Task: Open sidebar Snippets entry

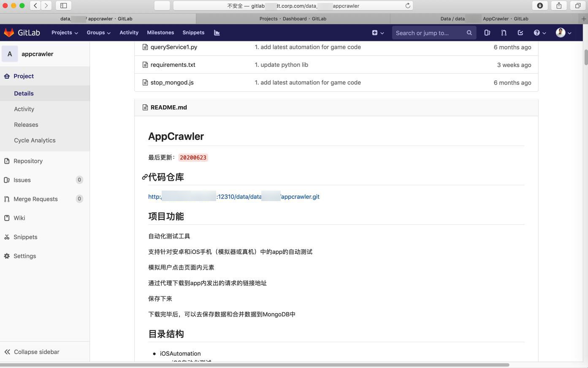Action: coord(25,237)
